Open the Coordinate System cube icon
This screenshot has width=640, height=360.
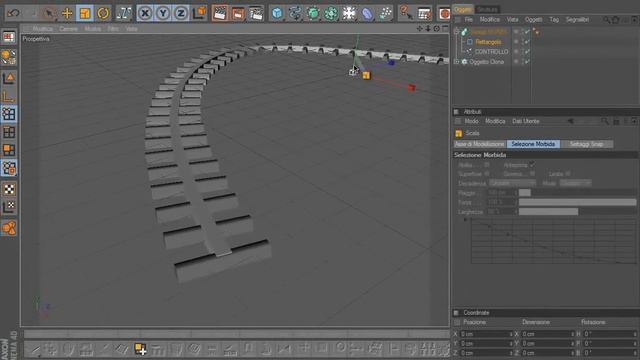(x=200, y=13)
